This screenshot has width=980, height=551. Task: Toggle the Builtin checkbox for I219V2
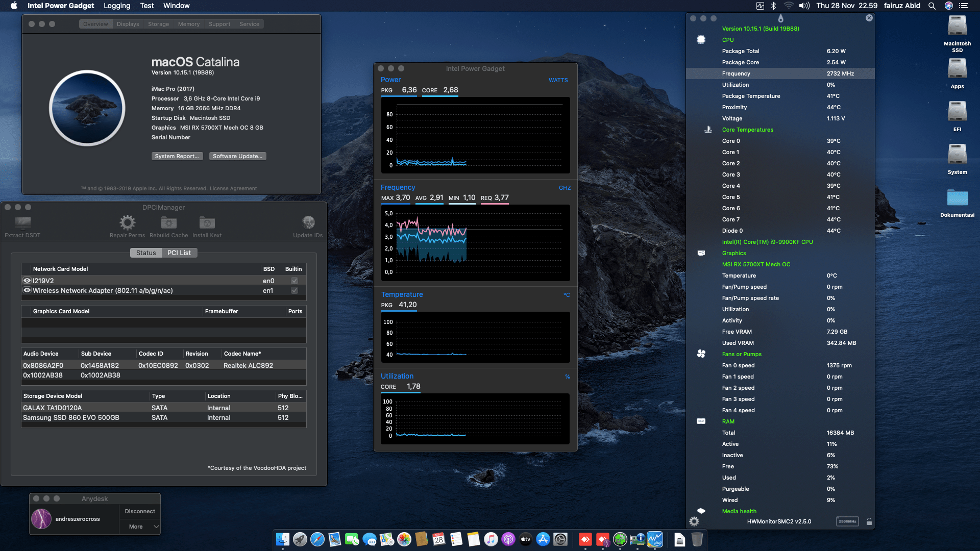(295, 280)
